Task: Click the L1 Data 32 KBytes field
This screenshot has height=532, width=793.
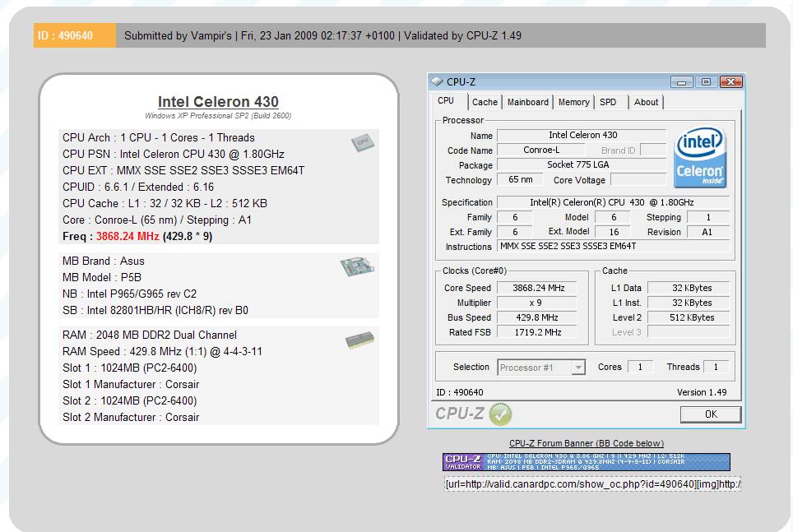Action: pyautogui.click(x=689, y=288)
